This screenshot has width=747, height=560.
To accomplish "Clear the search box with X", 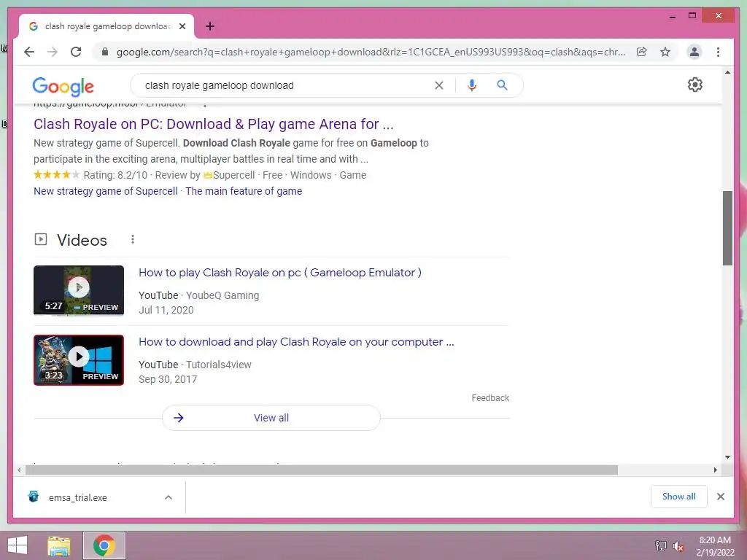I will (x=438, y=85).
